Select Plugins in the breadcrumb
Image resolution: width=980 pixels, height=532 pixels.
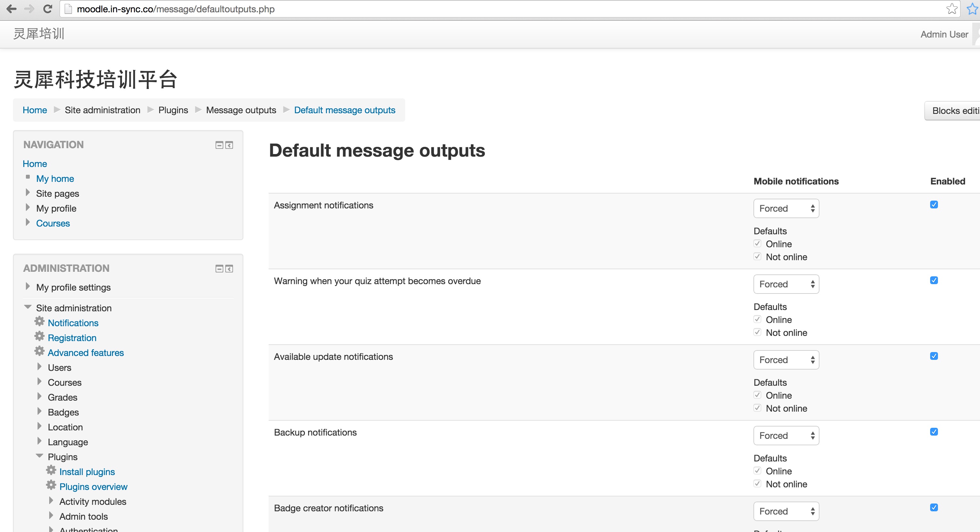[x=173, y=110]
